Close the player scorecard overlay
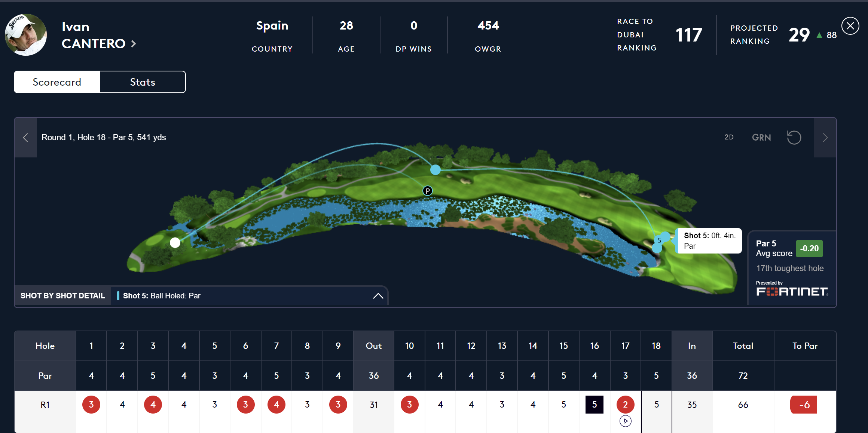The height and width of the screenshot is (433, 868). coord(850,26)
